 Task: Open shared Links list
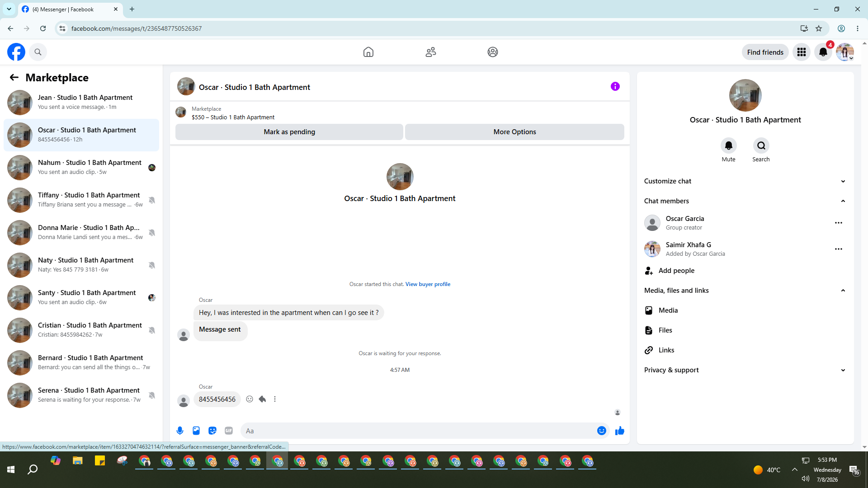click(745, 350)
